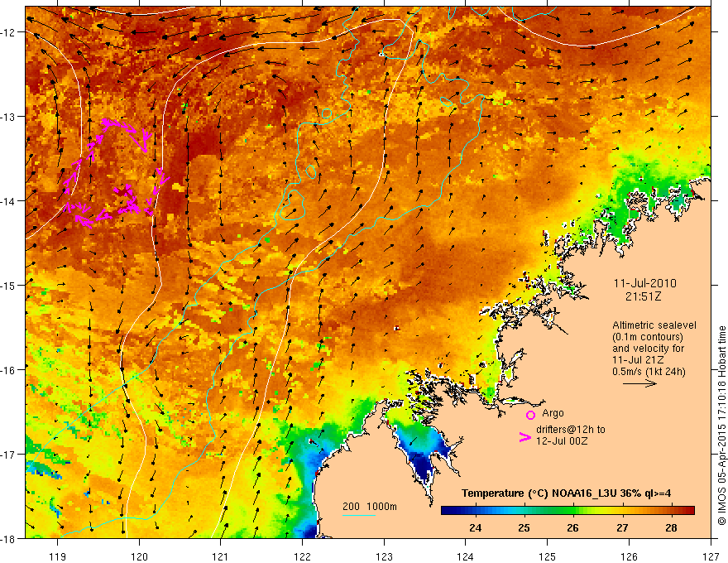Click longitude axis label '123'
This screenshot has width=728, height=563.
pos(384,556)
